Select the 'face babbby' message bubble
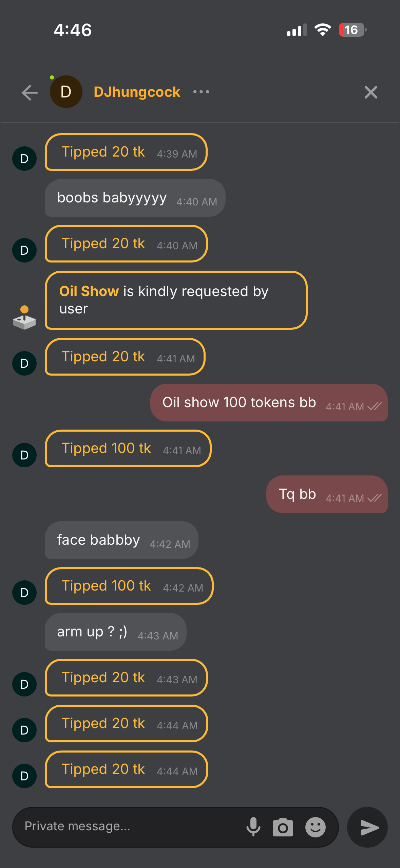 [121, 540]
